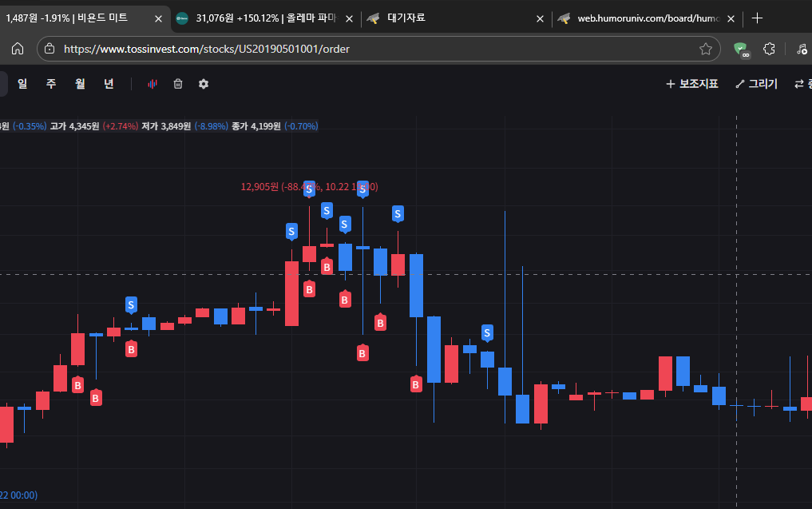Viewport: 812px width, 509px height.
Task: Click the 보조지표 add indicator button
Action: pyautogui.click(x=692, y=84)
